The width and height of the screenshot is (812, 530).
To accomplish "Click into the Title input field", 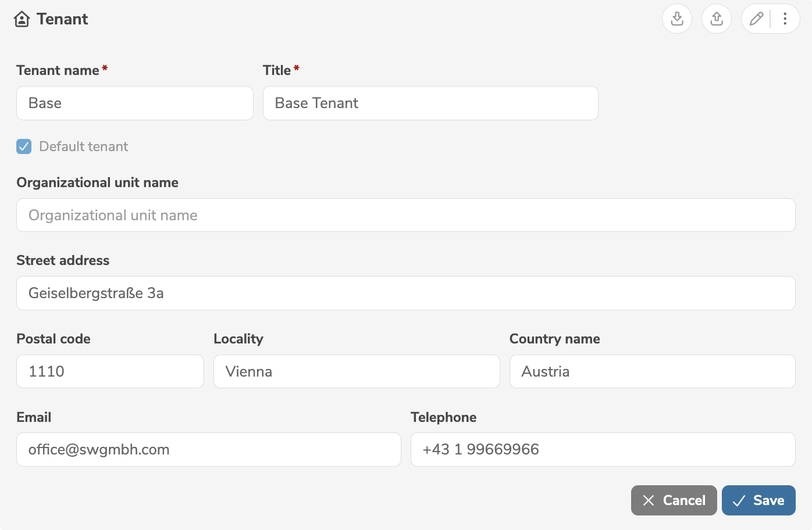I will 430,103.
